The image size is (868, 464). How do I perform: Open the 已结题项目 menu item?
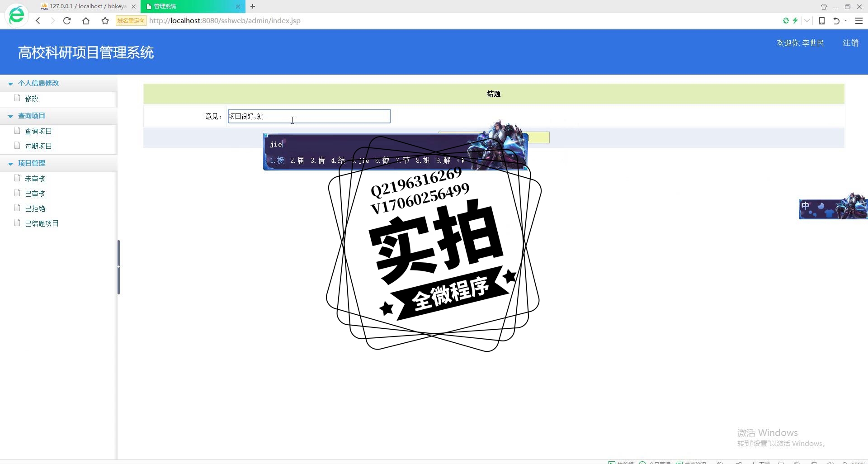pos(42,223)
